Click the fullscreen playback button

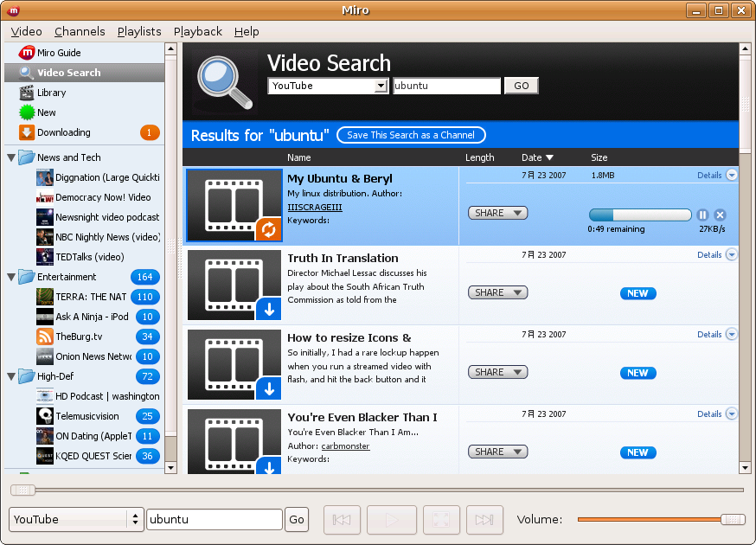pos(441,520)
